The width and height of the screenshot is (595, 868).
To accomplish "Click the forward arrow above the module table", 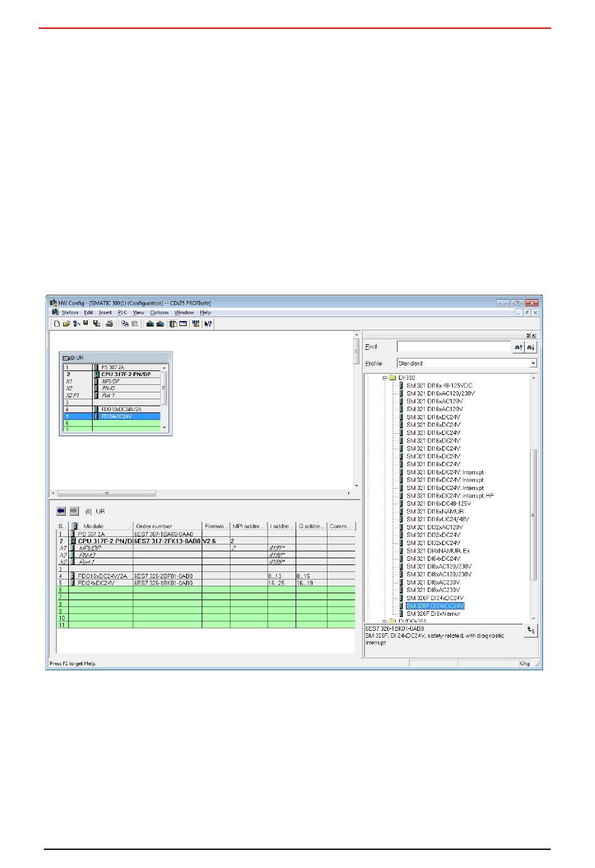I will coord(74,511).
